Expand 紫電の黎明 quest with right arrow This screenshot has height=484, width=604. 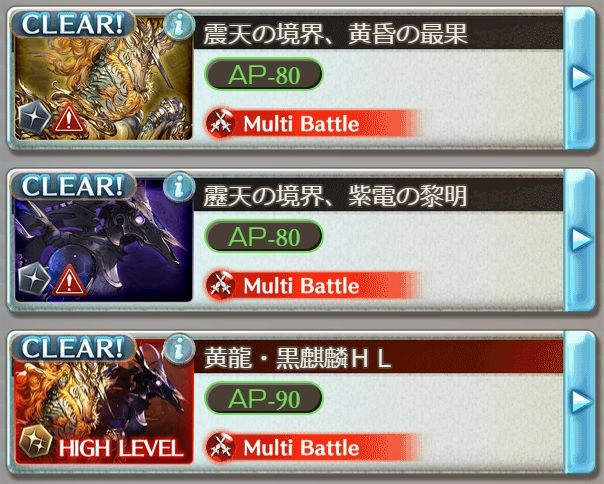[580, 240]
